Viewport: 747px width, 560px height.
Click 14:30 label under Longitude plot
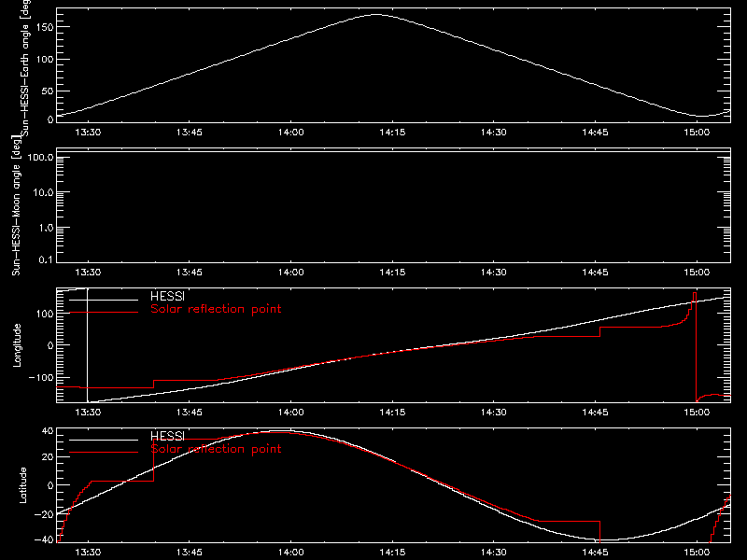pyautogui.click(x=494, y=413)
